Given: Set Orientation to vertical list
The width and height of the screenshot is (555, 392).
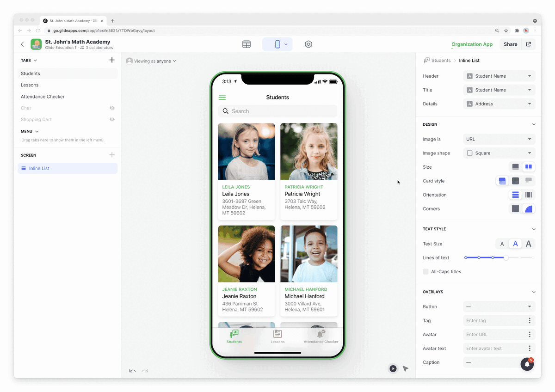Looking at the screenshot, I should click(x=515, y=195).
